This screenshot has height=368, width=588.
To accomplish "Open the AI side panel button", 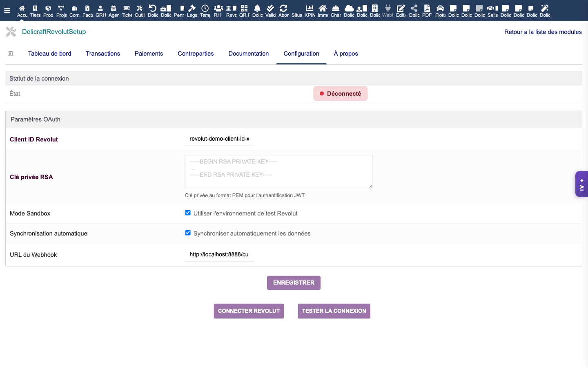I will [x=581, y=184].
